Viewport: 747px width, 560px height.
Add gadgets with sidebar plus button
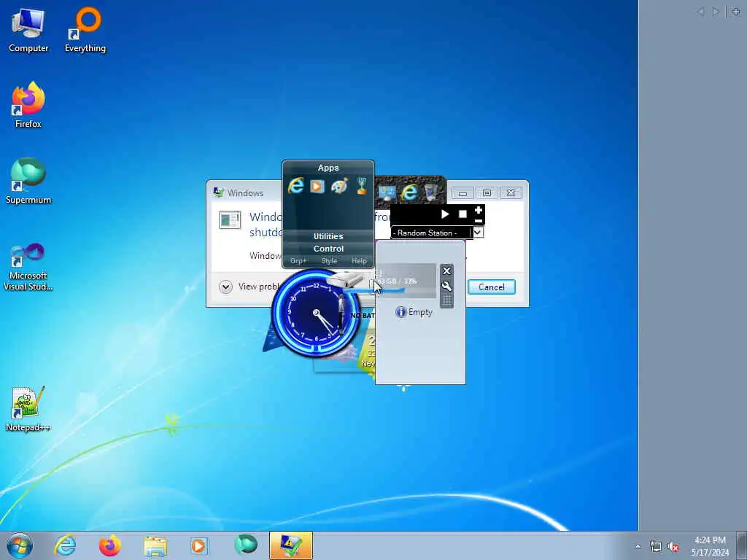[x=736, y=12]
